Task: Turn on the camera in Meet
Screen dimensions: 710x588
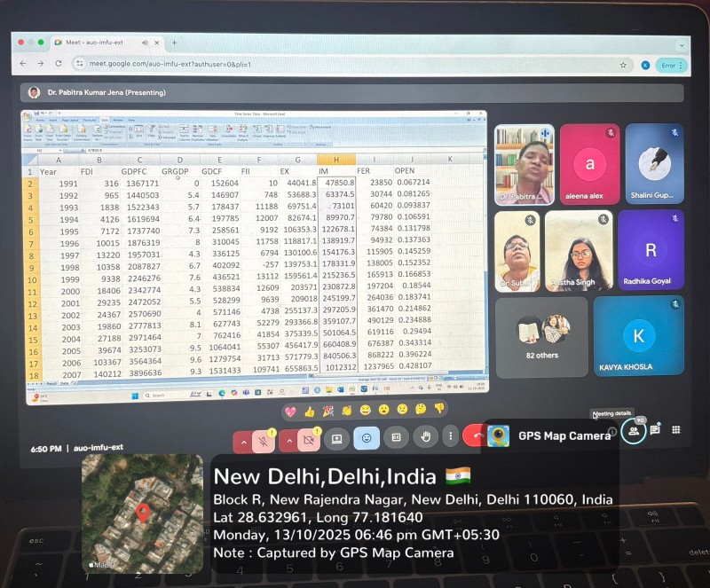Action: (309, 439)
